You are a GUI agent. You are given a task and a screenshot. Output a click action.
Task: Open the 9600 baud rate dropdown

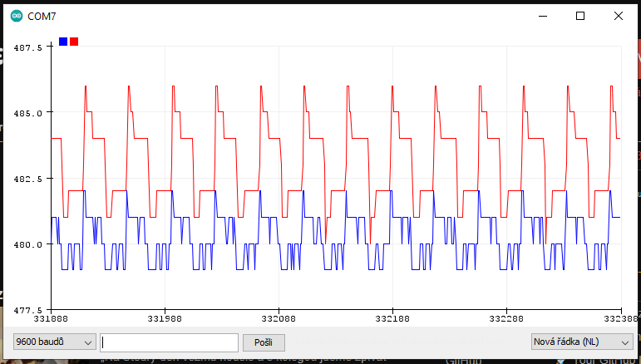click(54, 342)
